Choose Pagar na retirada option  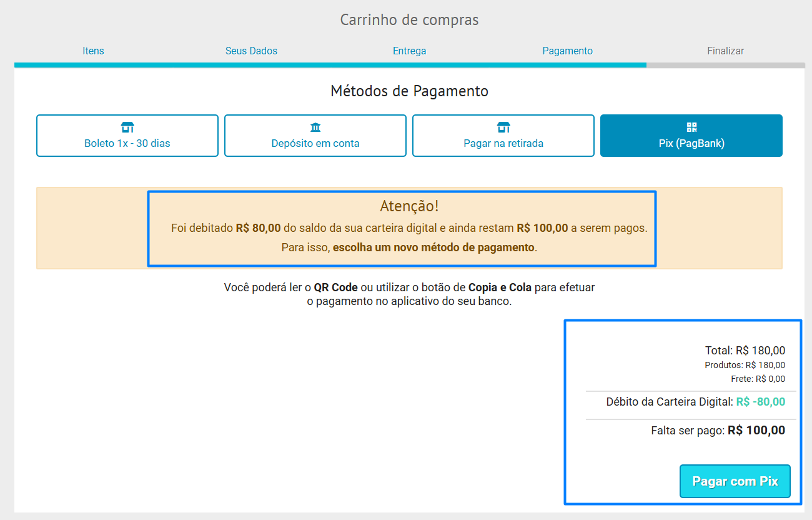pyautogui.click(x=503, y=136)
